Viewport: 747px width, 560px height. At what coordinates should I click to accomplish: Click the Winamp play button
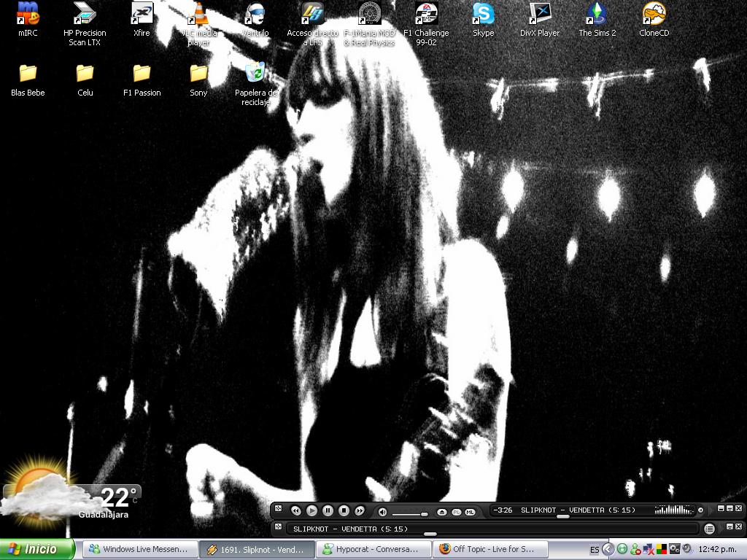click(x=311, y=510)
